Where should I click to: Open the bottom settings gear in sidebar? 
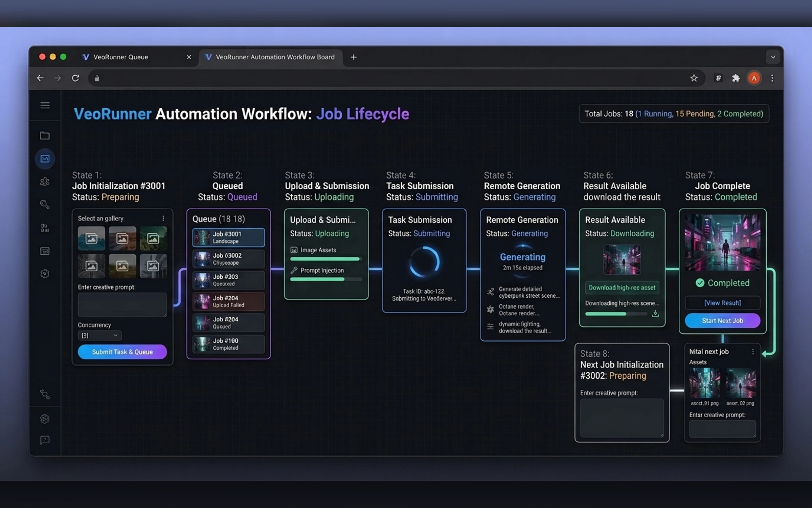pos(45,419)
